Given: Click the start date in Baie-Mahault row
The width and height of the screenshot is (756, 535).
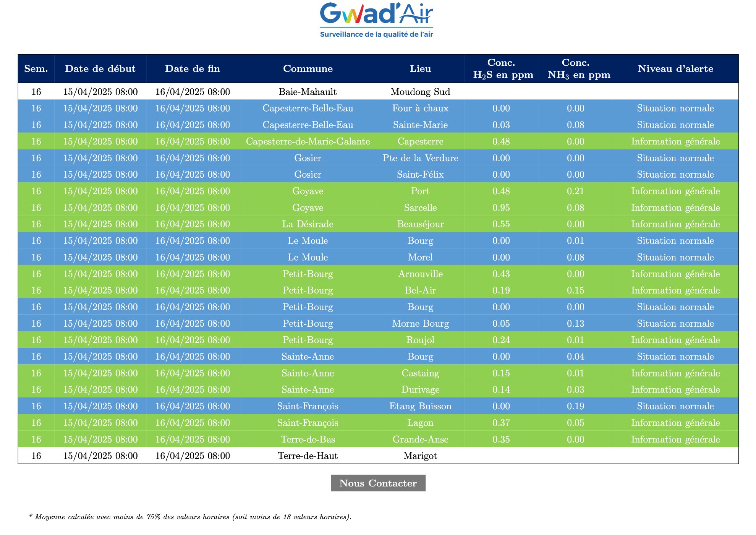Looking at the screenshot, I should tap(100, 92).
